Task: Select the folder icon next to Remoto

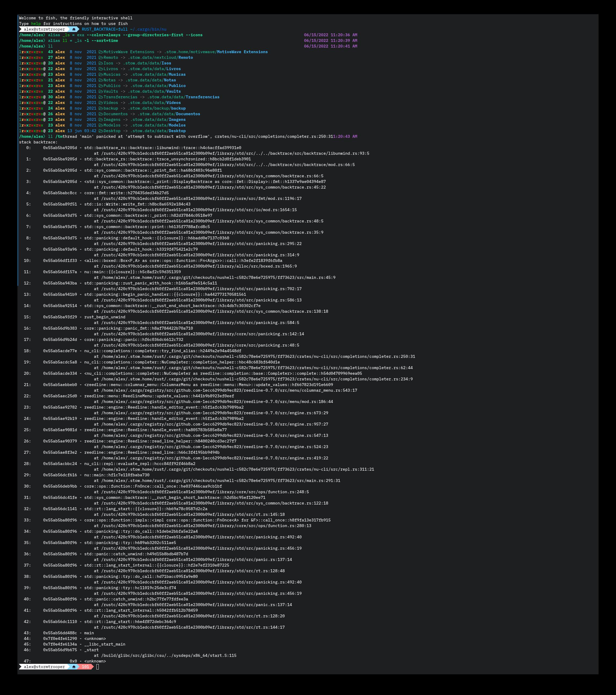Action: pos(101,57)
